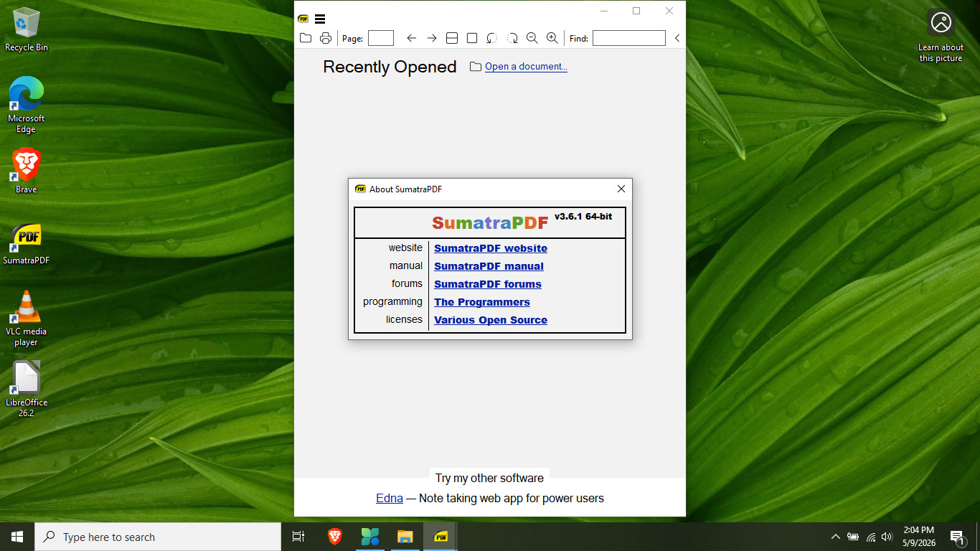980x551 pixels.
Task: Zoom in with the magnifier plus icon
Action: tap(552, 38)
